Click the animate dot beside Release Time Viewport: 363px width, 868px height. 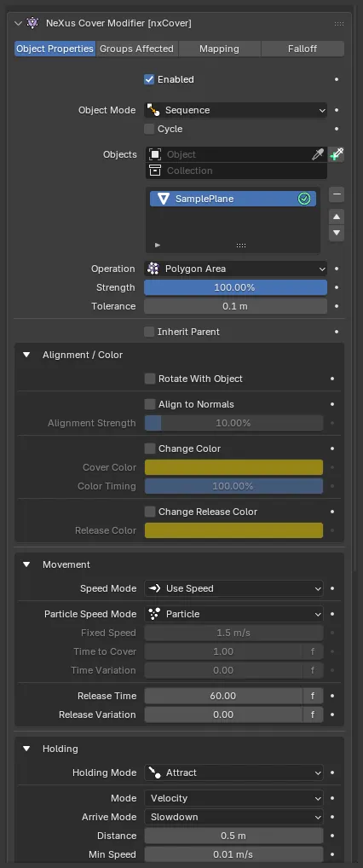(332, 696)
